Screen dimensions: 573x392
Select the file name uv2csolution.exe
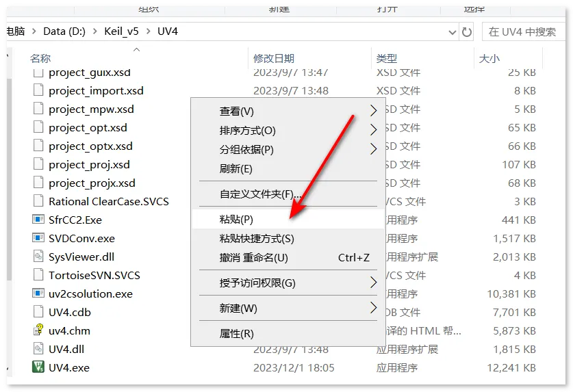coord(90,293)
